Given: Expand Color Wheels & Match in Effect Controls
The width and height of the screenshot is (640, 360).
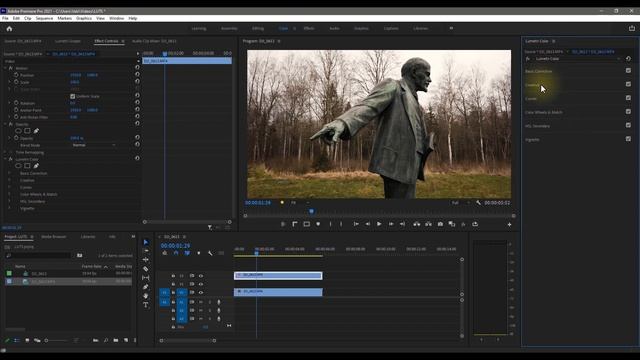Looking at the screenshot, I should [x=10, y=194].
